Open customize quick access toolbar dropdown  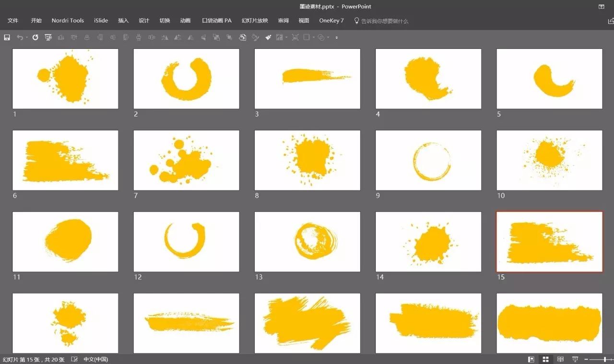(x=336, y=37)
